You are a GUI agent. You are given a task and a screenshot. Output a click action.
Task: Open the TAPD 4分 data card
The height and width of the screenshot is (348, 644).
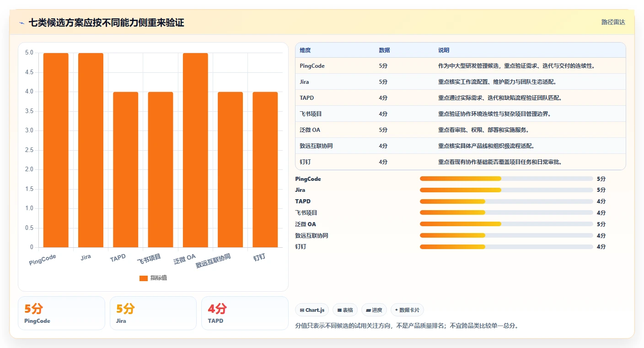pyautogui.click(x=245, y=313)
